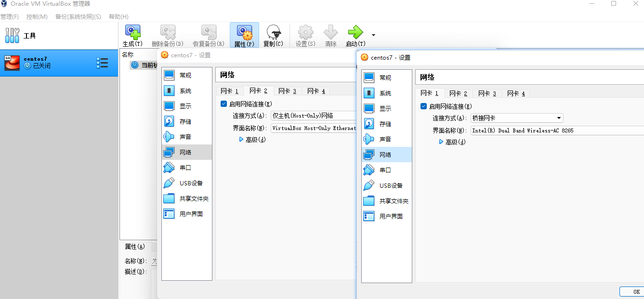Click the 复制(C) sheep clone icon
This screenshot has width=644, height=299.
274,36
